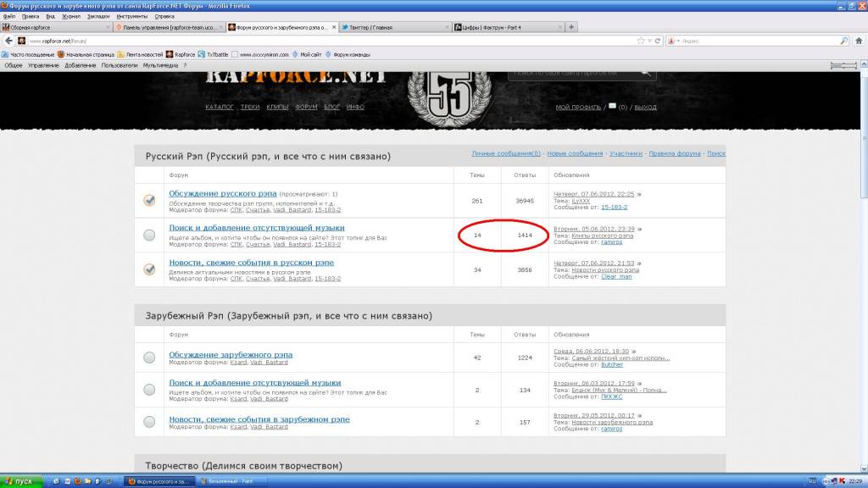
Task: Open the Начальная страница bookmark
Action: coord(86,54)
